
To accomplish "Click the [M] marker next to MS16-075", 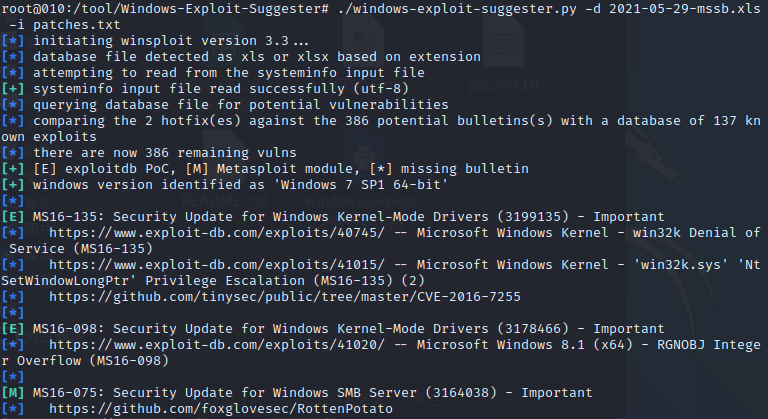I will pos(12,393).
